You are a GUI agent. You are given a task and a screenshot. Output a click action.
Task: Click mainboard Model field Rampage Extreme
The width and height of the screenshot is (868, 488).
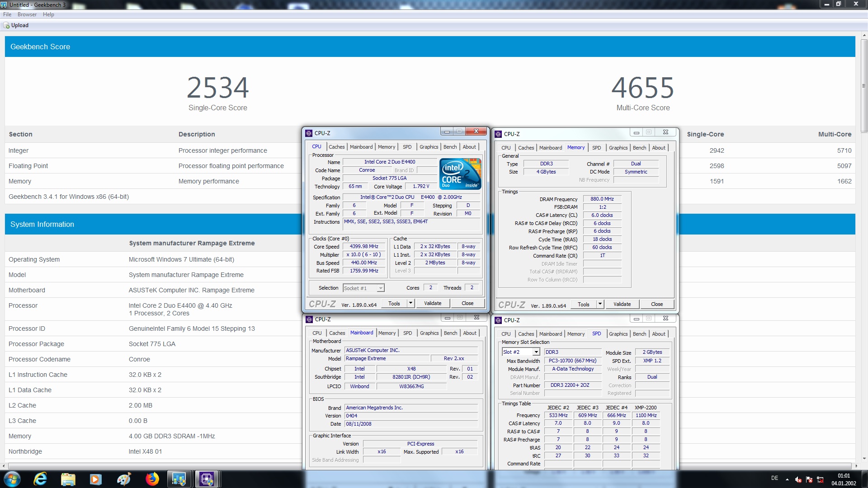pos(387,358)
